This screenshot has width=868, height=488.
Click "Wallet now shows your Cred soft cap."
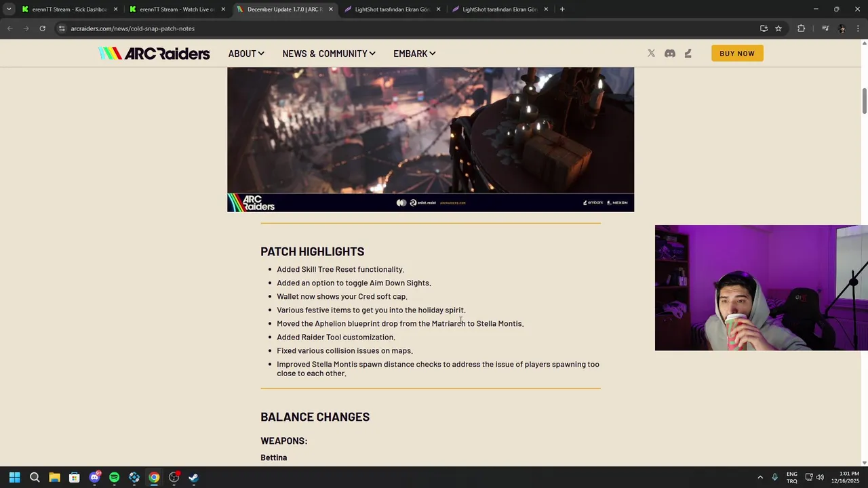coord(342,296)
